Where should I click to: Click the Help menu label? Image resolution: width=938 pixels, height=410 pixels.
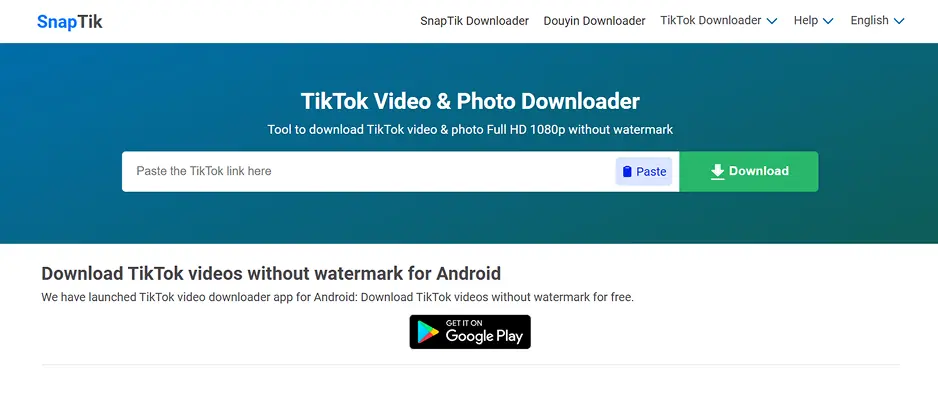coord(806,20)
